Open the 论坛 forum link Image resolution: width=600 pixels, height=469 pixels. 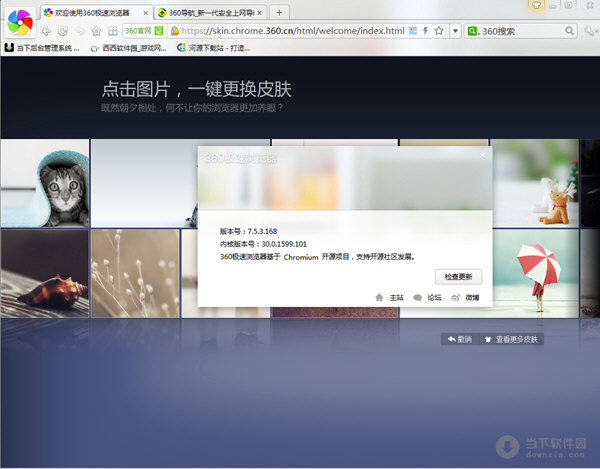point(428,298)
